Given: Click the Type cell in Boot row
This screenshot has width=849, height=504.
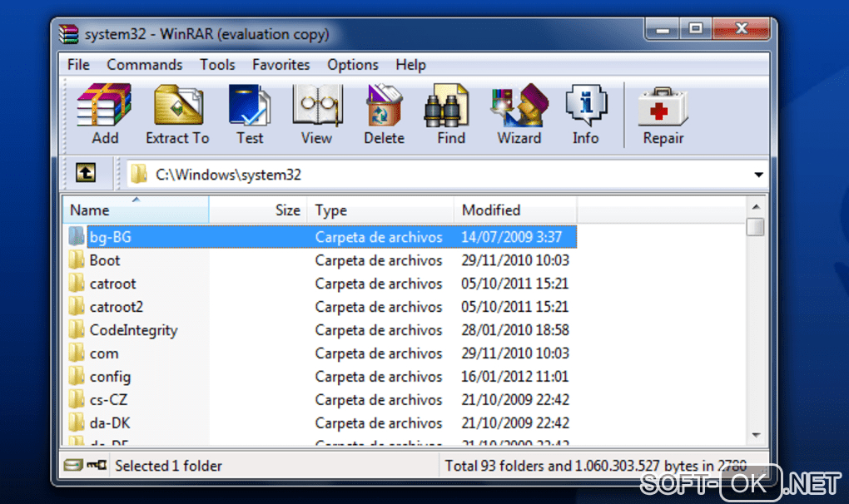Looking at the screenshot, I should pyautogui.click(x=379, y=260).
